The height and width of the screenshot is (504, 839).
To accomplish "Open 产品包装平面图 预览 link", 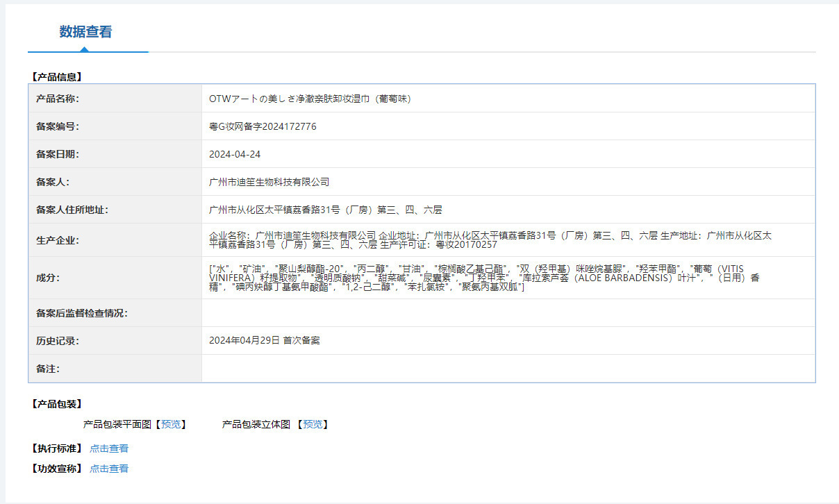I will click(x=170, y=424).
